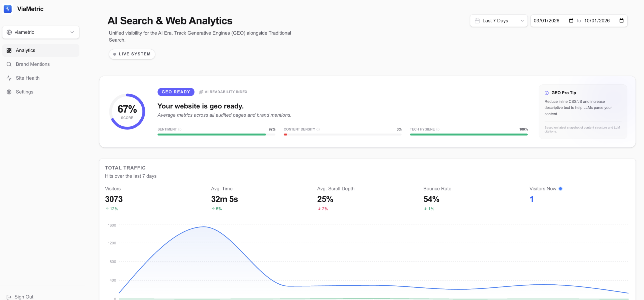Click the GEO Pro Tip info icon
This screenshot has height=300, width=644.
546,93
